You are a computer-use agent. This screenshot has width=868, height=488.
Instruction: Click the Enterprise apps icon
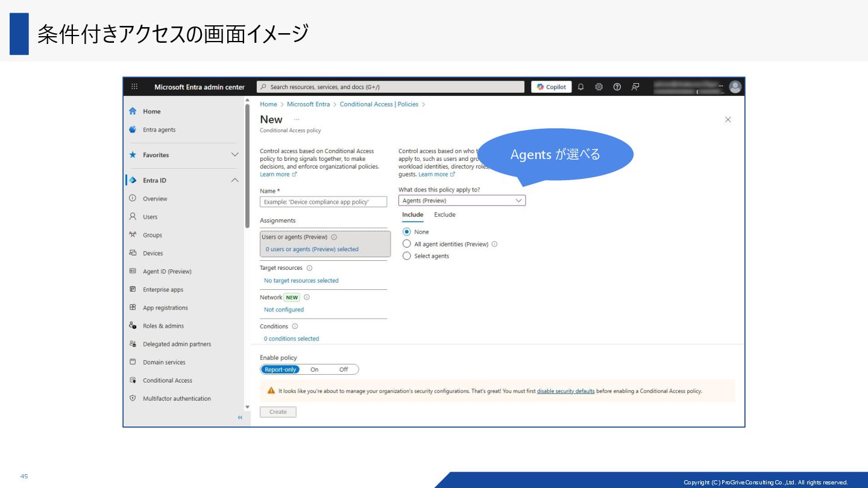point(133,289)
